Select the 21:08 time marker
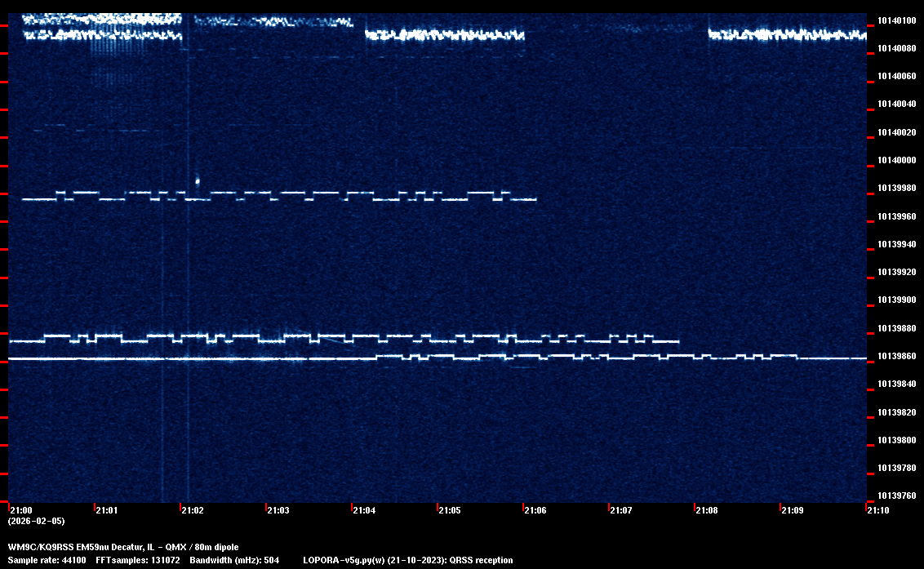 pos(706,510)
